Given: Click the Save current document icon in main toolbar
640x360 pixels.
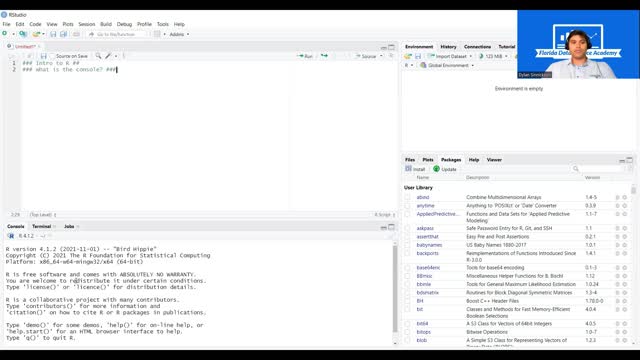Looking at the screenshot, I should coord(53,34).
